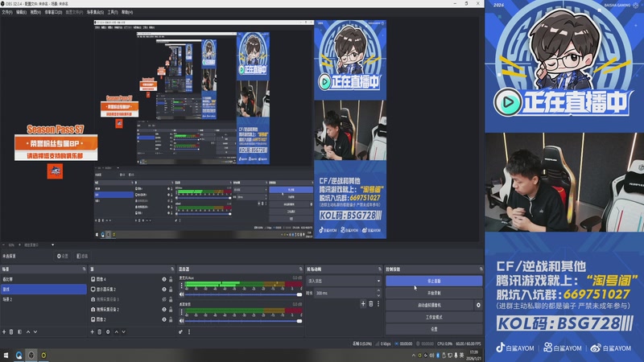Screen dimensions: 644x362
Task: Move selected source down in Sources dock
Action: 124,331
